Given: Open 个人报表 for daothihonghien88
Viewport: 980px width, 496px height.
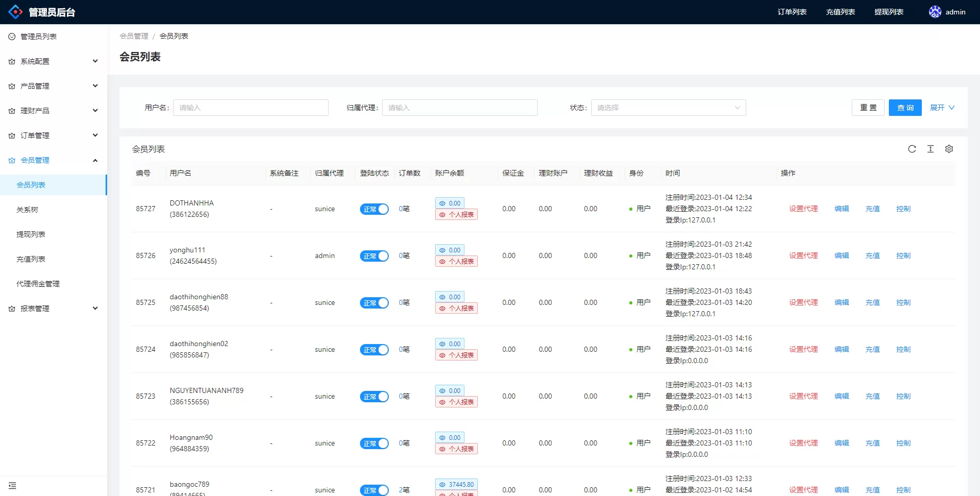Looking at the screenshot, I should (x=456, y=309).
